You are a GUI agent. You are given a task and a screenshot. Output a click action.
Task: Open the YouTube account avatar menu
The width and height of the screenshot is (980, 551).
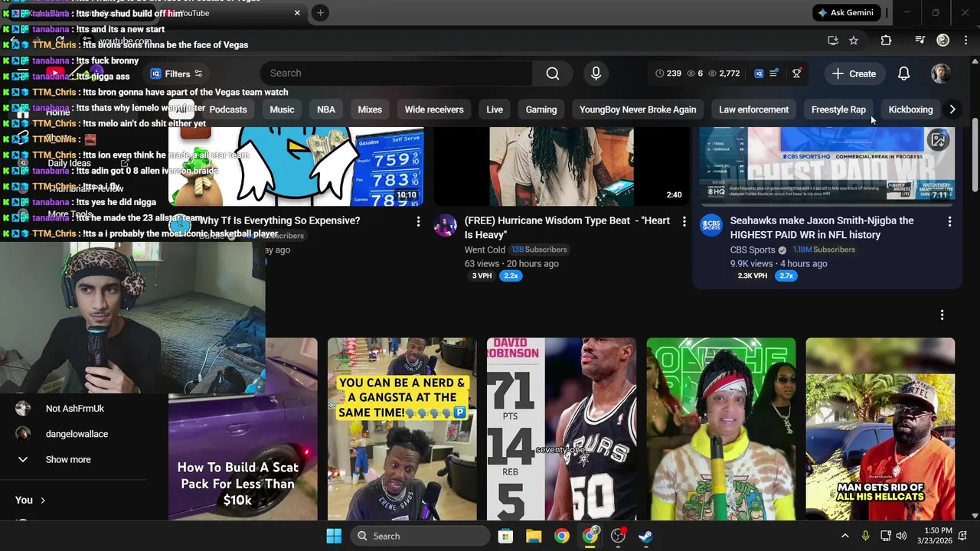(x=941, y=73)
